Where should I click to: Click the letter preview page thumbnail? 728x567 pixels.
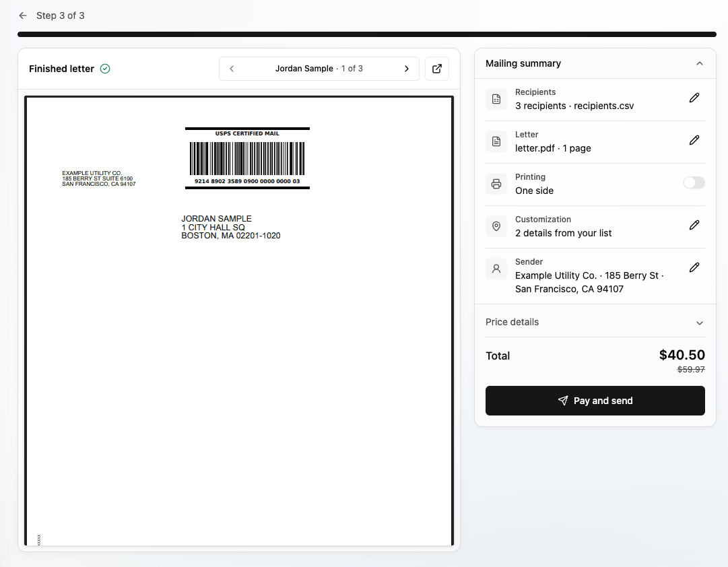(239, 321)
